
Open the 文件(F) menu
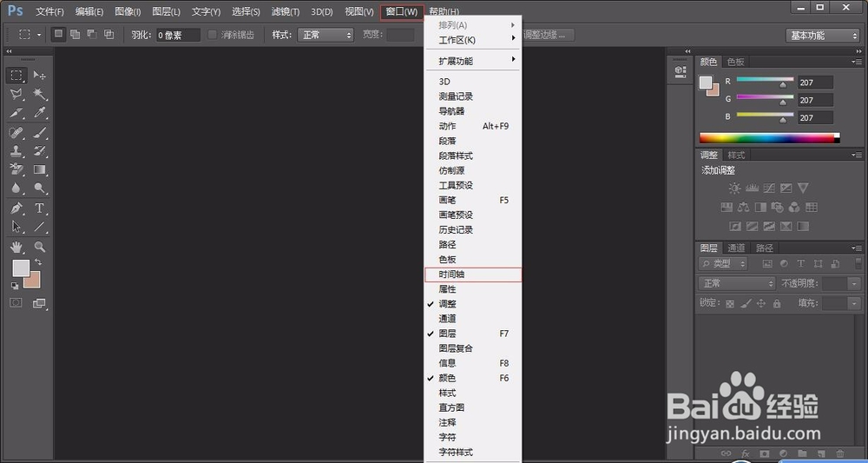click(x=49, y=11)
